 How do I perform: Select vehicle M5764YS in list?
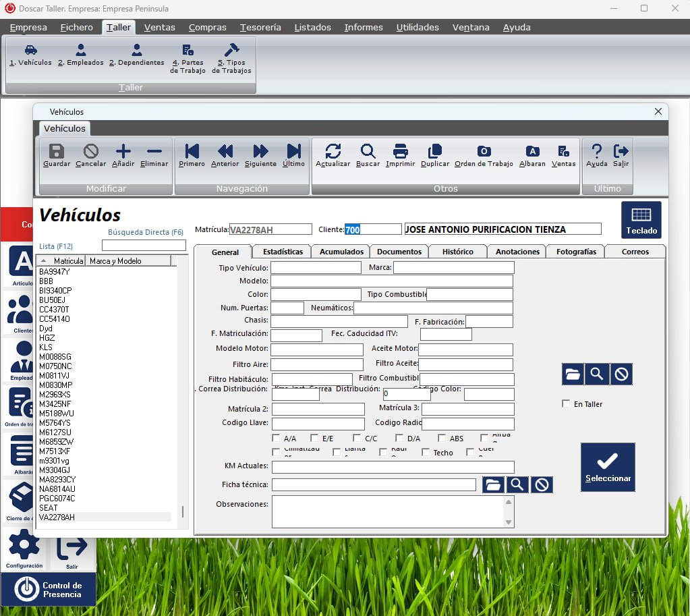57,423
